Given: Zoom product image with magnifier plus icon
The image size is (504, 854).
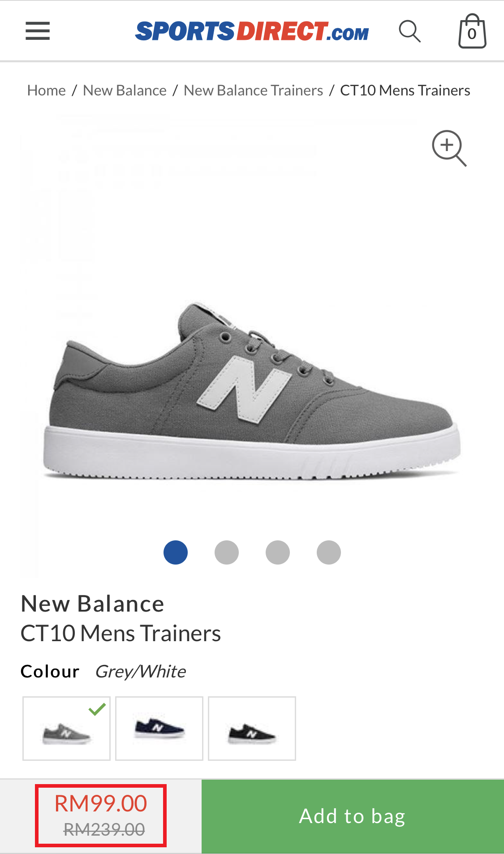Looking at the screenshot, I should (449, 148).
